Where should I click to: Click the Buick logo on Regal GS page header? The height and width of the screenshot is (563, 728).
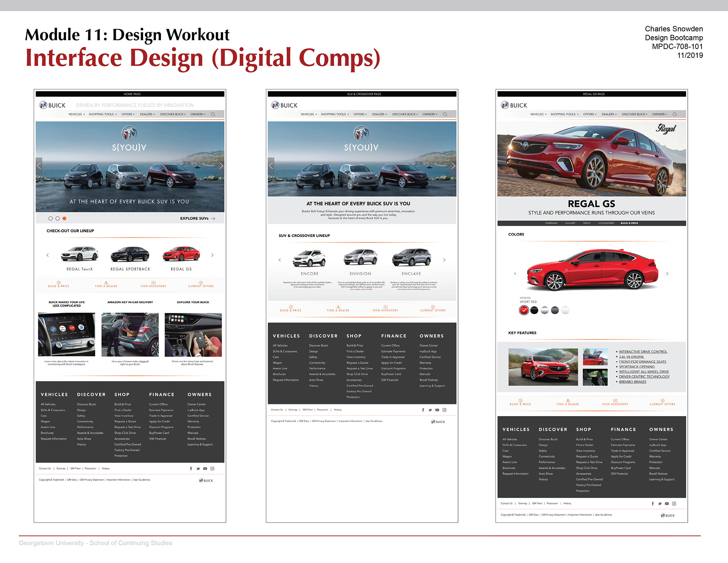[514, 105]
